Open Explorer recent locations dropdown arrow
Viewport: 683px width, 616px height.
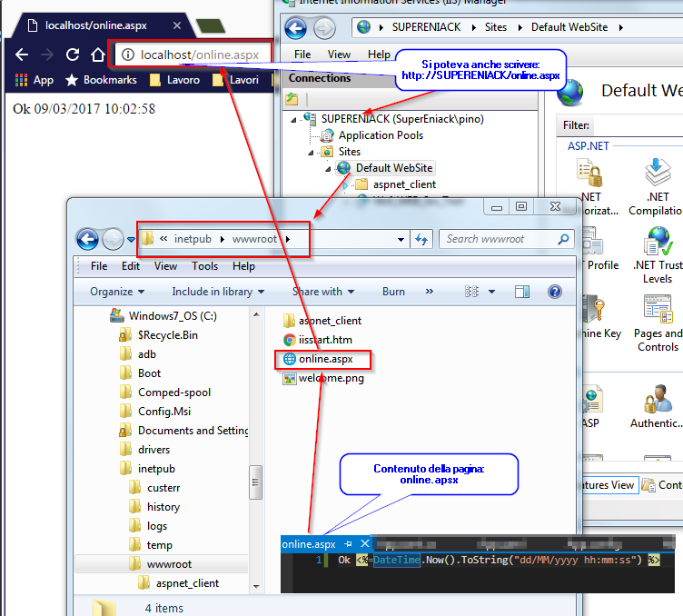131,240
